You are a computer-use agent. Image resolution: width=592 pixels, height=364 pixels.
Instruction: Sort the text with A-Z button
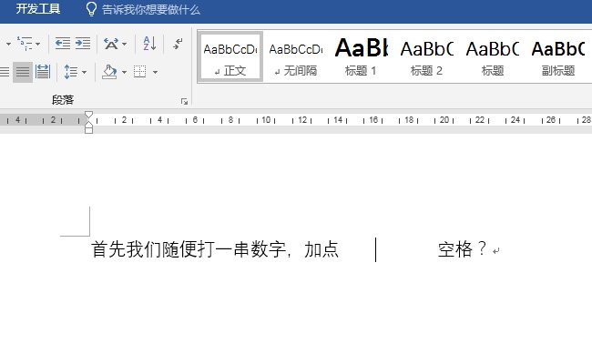coord(149,44)
